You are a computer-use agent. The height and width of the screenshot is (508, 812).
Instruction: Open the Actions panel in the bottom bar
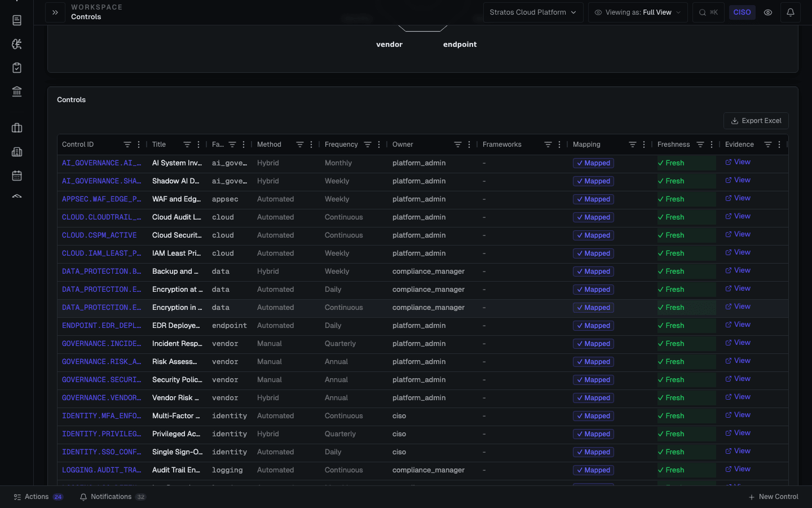[38, 497]
